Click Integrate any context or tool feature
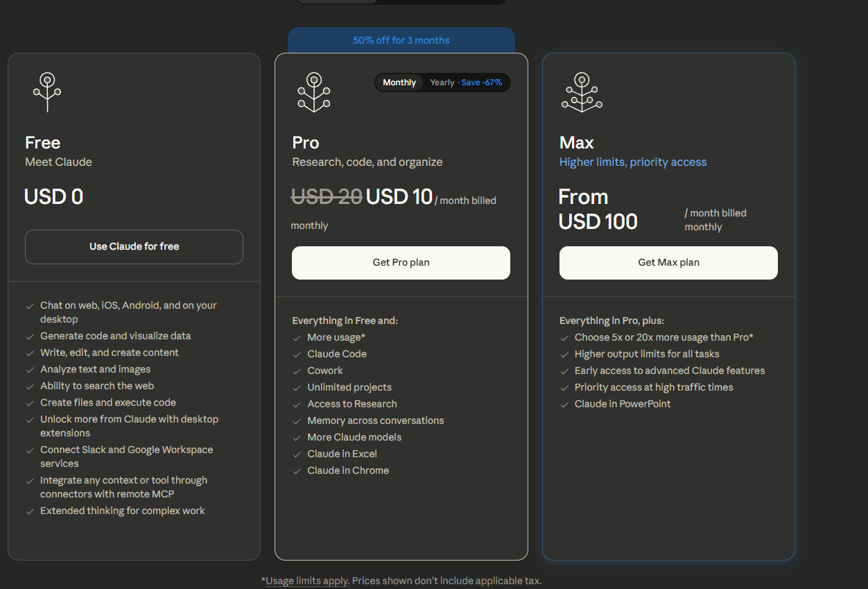Image resolution: width=868 pixels, height=589 pixels. coord(123,487)
